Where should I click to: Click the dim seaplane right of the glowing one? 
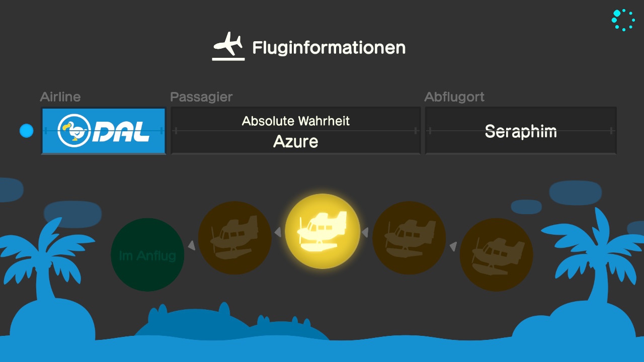pos(409,238)
